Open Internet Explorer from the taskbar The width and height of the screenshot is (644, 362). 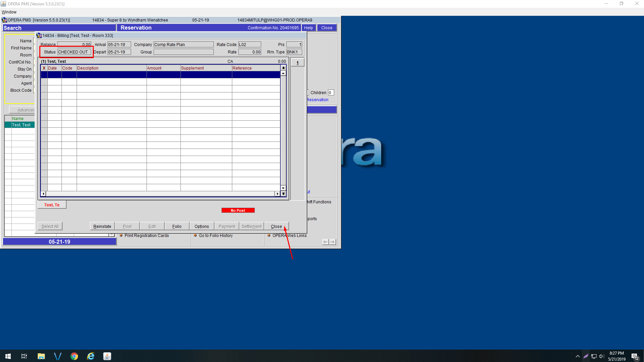[x=91, y=356]
